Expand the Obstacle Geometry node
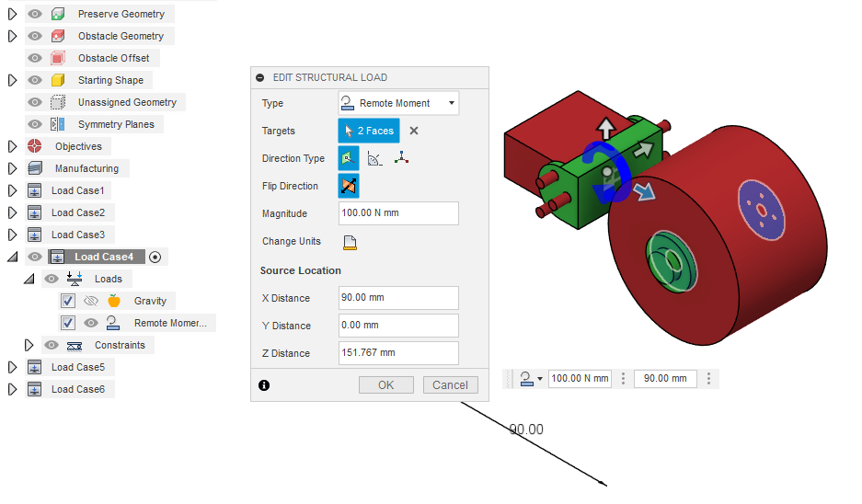The width and height of the screenshot is (862, 504). [12, 36]
